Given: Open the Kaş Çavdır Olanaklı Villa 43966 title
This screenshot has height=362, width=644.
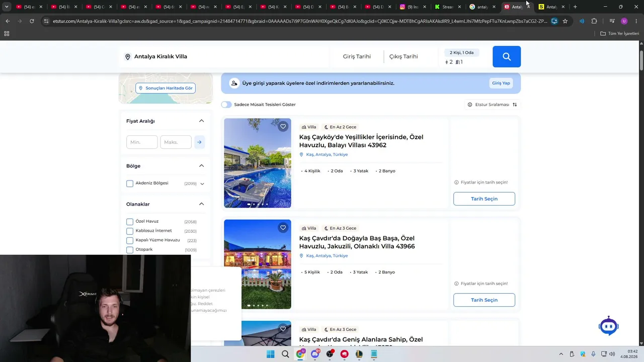Looking at the screenshot, I should pyautogui.click(x=357, y=242).
